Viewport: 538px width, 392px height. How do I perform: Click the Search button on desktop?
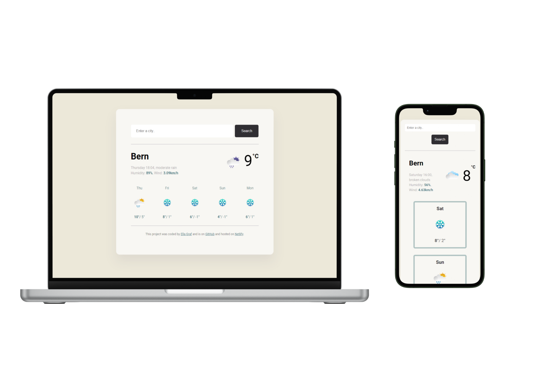pos(246,130)
